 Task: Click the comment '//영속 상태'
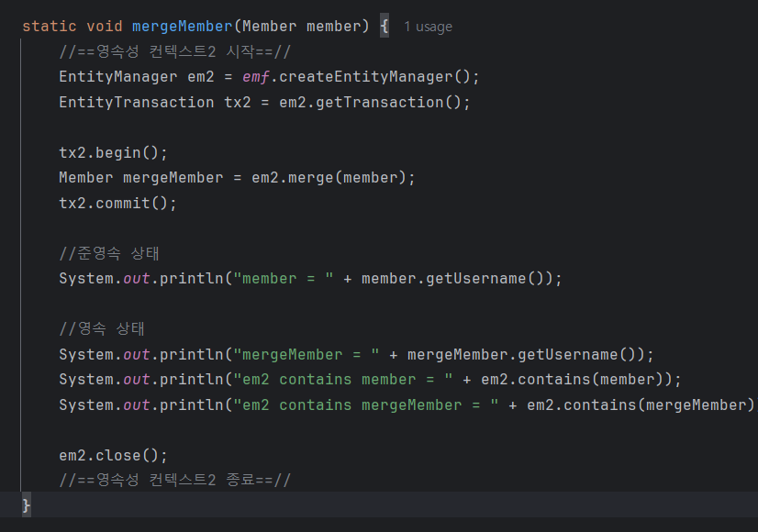102,328
